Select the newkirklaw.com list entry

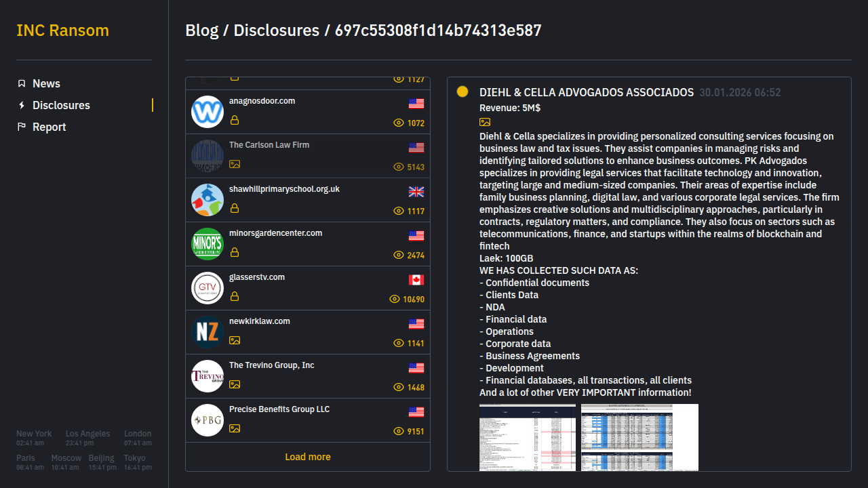coord(260,321)
